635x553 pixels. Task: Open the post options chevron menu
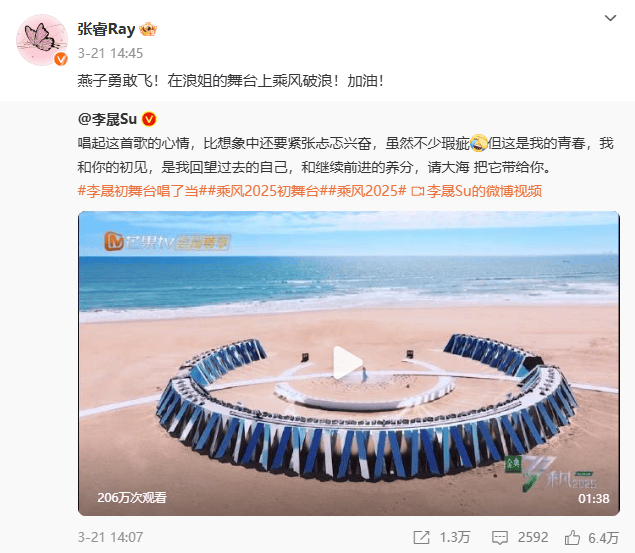[610, 18]
